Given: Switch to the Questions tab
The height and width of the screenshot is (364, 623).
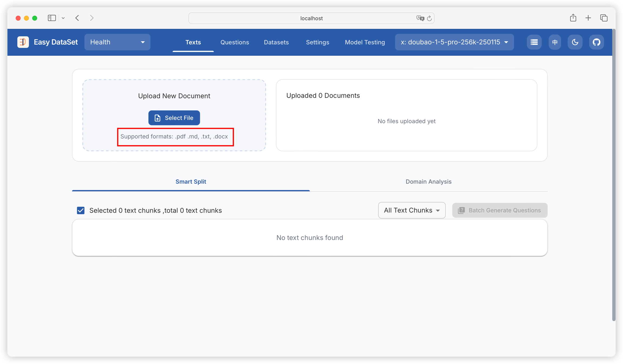Looking at the screenshot, I should pos(234,42).
